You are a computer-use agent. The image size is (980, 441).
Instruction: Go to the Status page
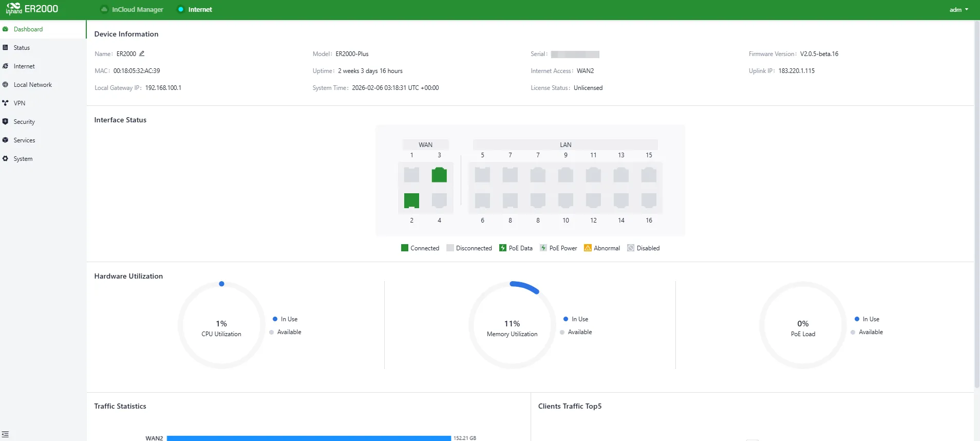(43, 48)
